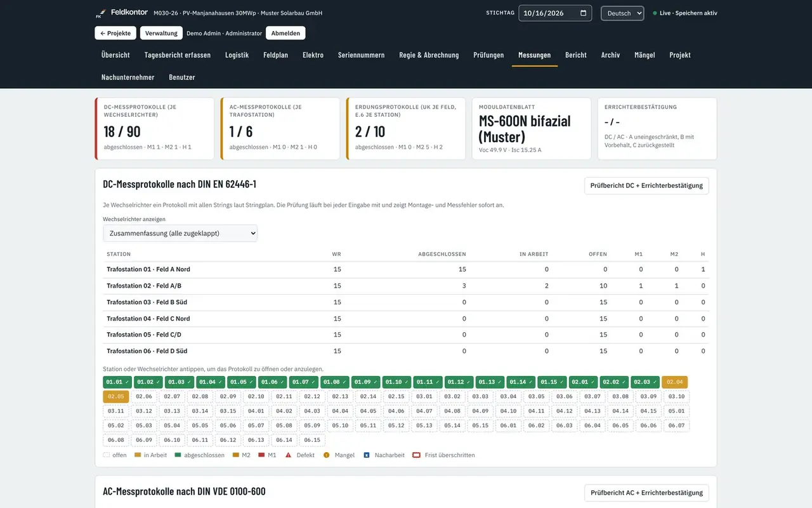Select the Messungen tab
The width and height of the screenshot is (812, 508).
tap(535, 55)
